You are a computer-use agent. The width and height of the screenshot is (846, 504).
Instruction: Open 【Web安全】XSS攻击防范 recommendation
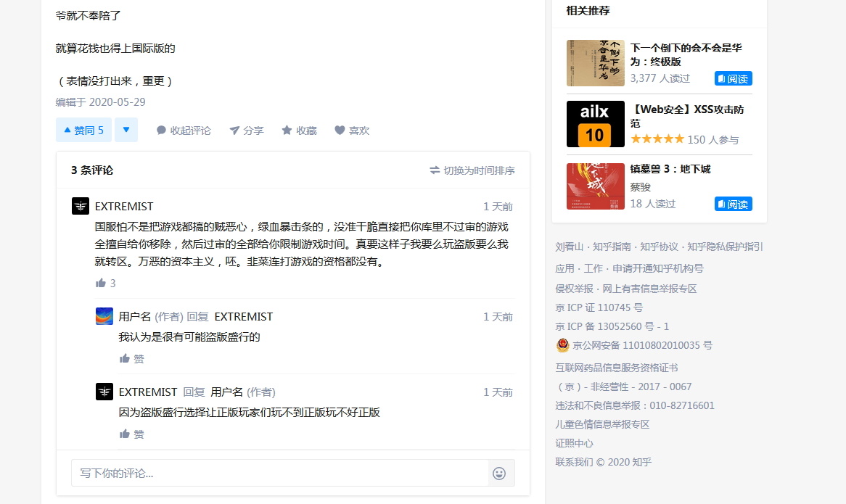[x=687, y=116]
